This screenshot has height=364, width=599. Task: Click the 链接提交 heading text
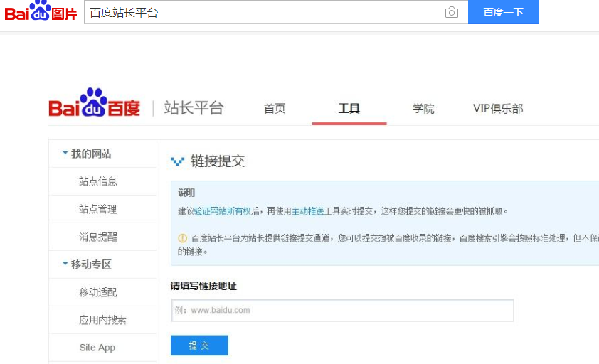tap(218, 161)
